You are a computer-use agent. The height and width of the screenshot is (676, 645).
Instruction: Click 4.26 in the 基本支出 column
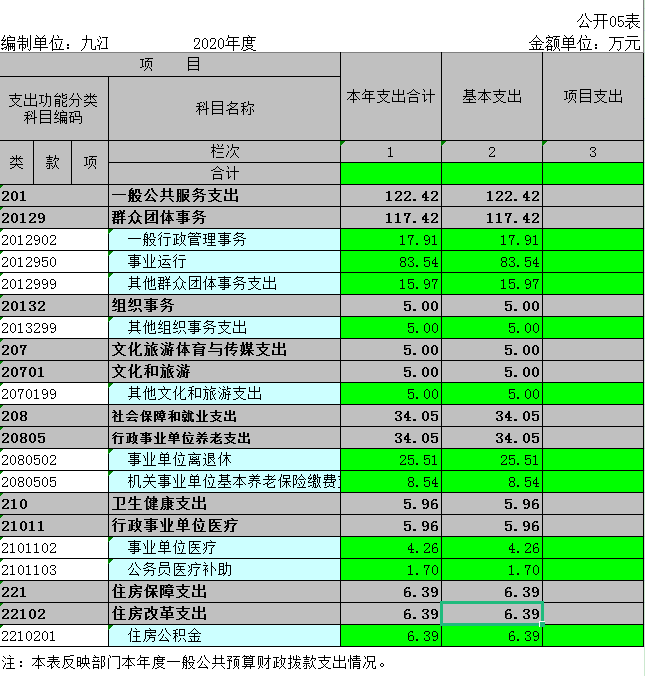click(492, 548)
